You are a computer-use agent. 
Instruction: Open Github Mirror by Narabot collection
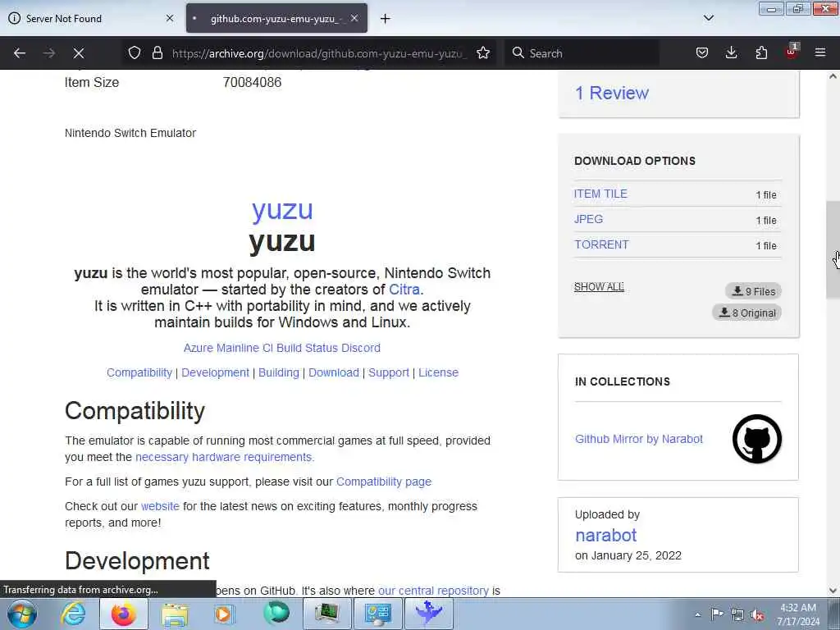click(x=638, y=439)
